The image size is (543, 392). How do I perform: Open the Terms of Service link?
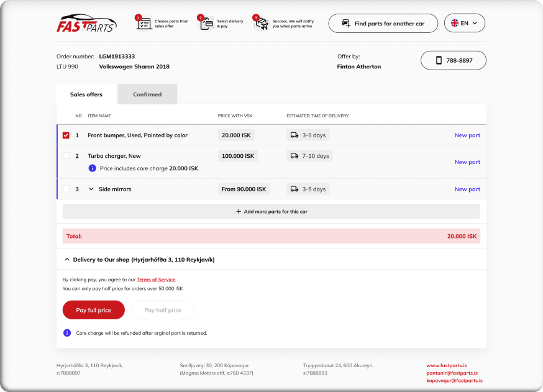(x=156, y=280)
